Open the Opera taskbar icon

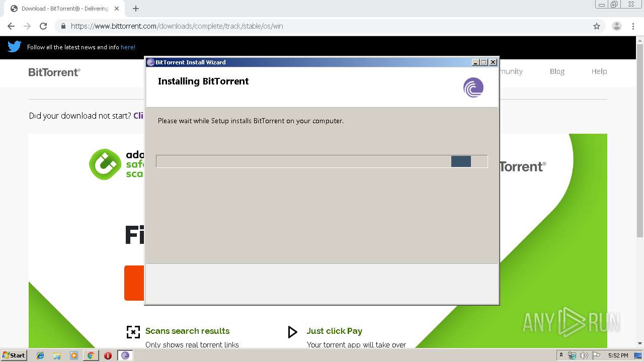click(108, 355)
